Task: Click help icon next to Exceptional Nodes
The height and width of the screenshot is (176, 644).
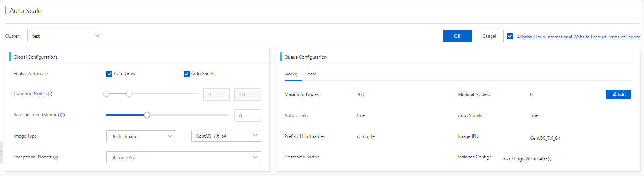Action: 55,157
